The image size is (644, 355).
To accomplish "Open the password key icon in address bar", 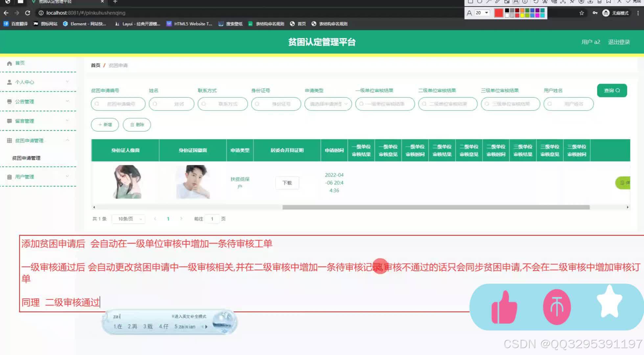I will click(x=595, y=13).
